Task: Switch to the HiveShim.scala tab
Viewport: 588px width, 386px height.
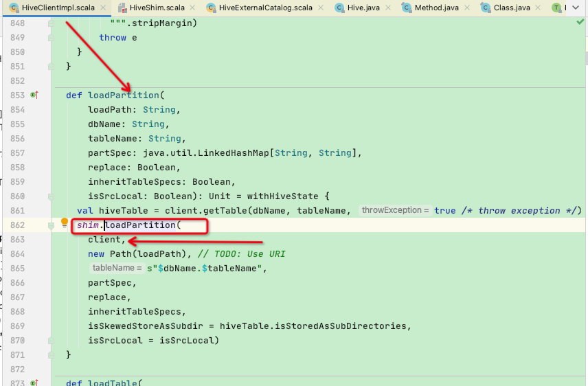Action: [157, 8]
